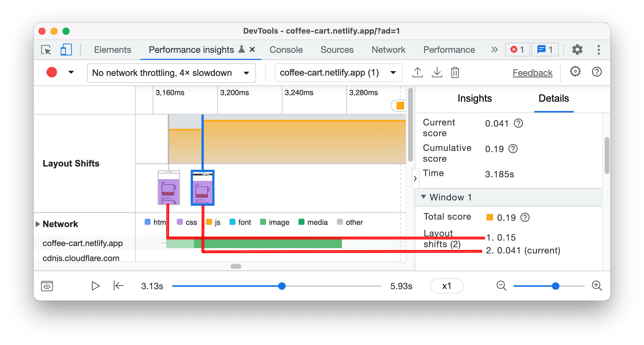Click the delete/trash performance trace icon
644x345 pixels.
[458, 72]
